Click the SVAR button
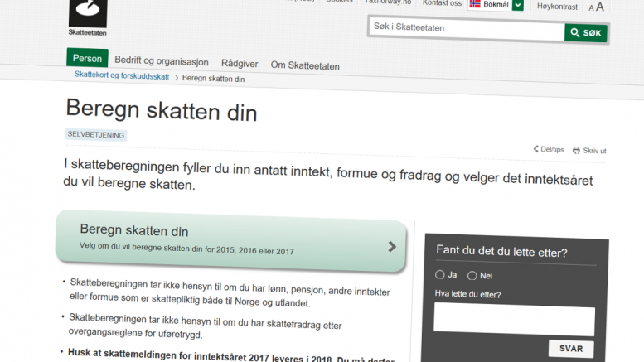This screenshot has height=362, width=644. [571, 349]
